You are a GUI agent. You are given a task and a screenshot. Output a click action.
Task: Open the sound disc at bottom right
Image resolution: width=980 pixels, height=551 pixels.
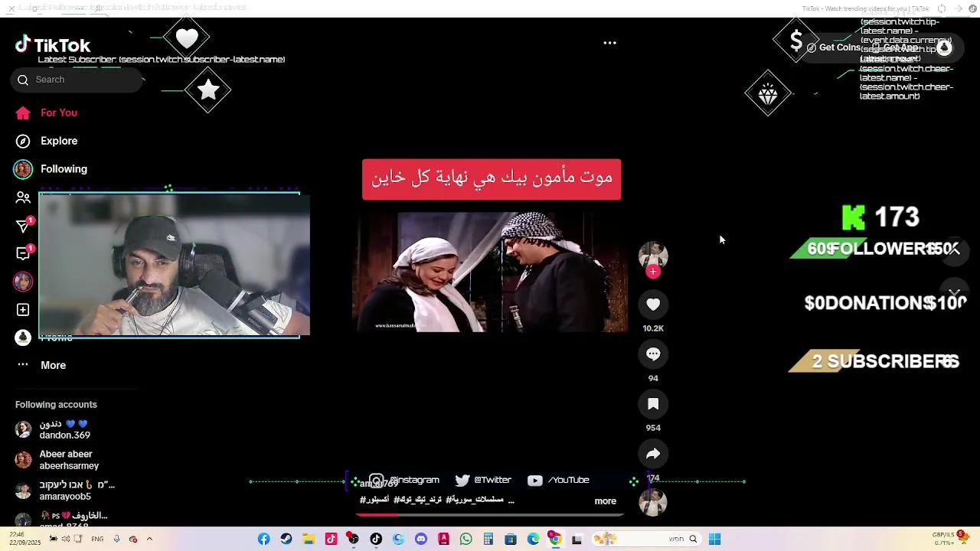(x=653, y=502)
